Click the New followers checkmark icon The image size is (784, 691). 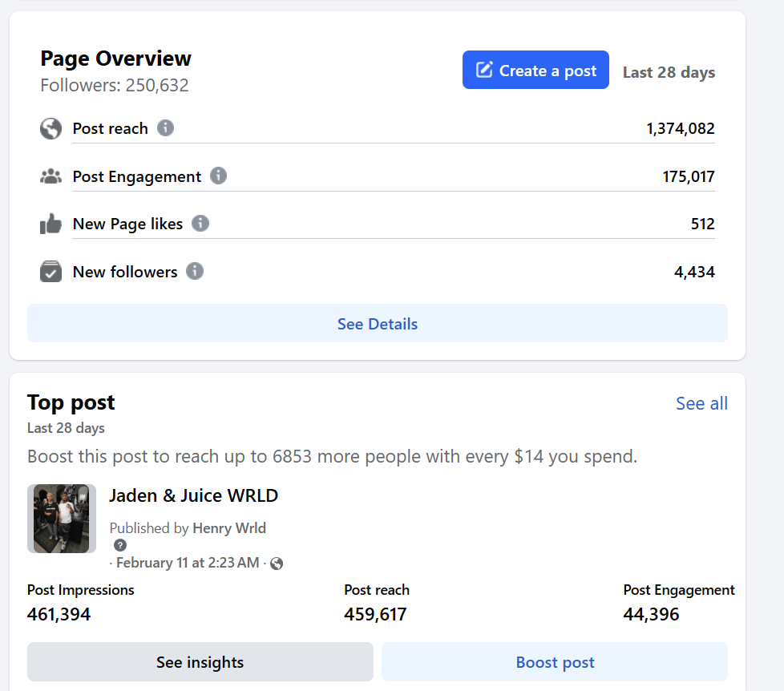point(51,273)
